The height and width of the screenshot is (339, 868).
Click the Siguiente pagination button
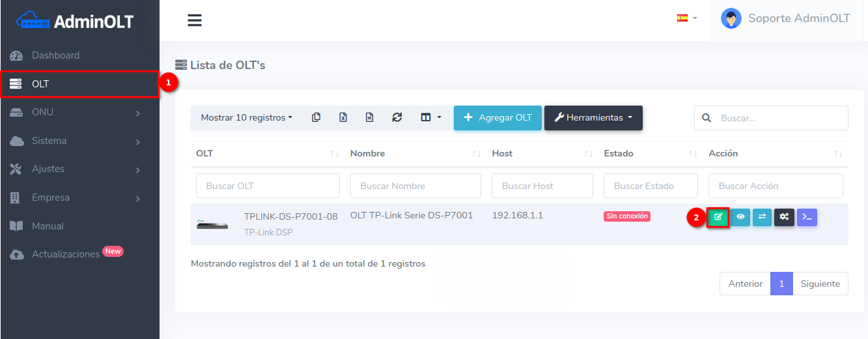[x=820, y=284]
